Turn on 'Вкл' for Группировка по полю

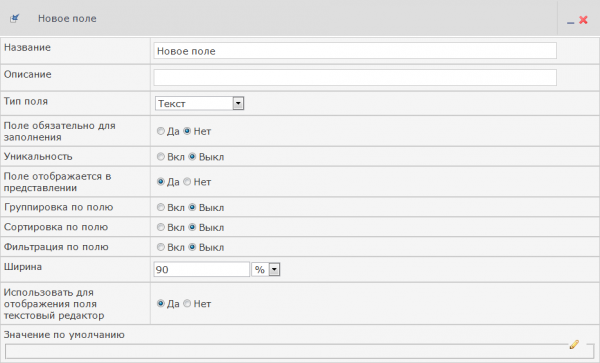(161, 207)
